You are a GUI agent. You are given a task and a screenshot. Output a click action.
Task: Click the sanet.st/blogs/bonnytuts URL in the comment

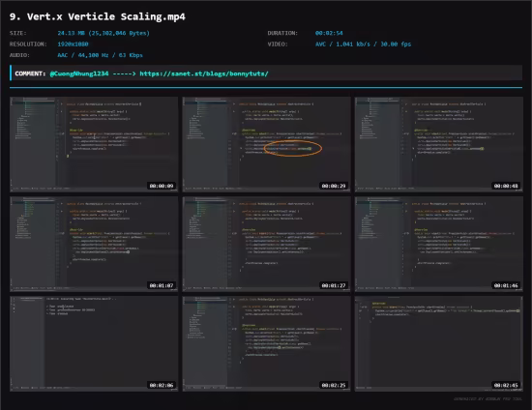[x=204, y=73]
